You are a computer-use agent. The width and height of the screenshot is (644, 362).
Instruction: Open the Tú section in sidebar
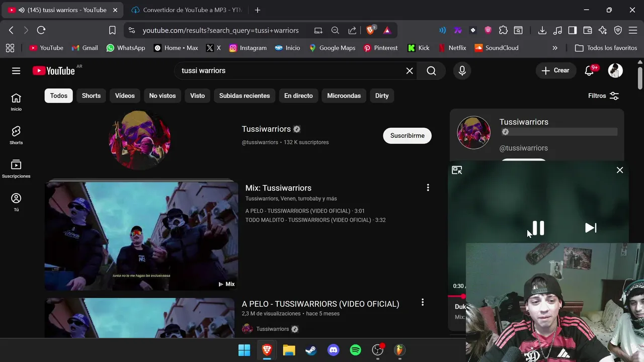click(x=16, y=202)
